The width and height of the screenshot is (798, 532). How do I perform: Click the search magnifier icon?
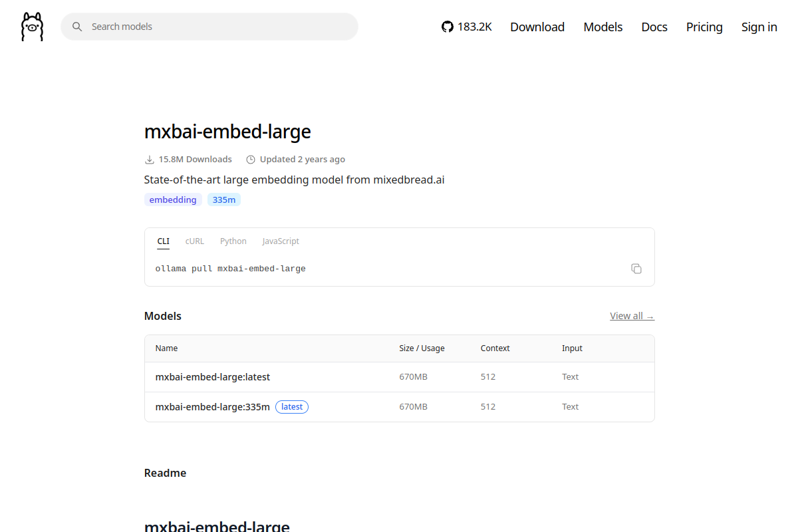click(77, 27)
